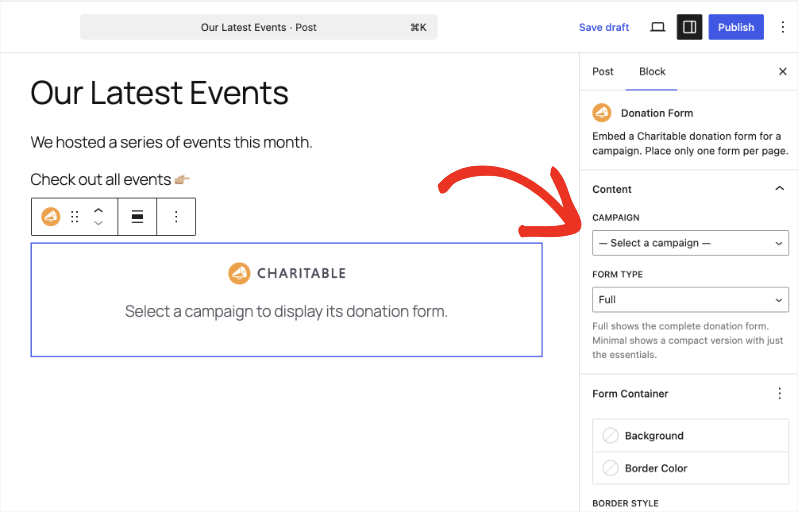This screenshot has width=798, height=512.
Task: Open the top bar options menu
Action: [x=783, y=27]
